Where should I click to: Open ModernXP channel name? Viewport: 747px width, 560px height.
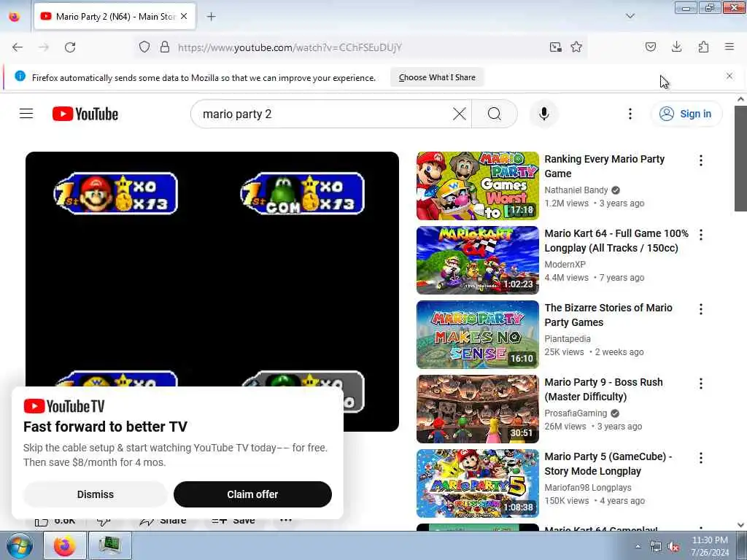coord(565,264)
